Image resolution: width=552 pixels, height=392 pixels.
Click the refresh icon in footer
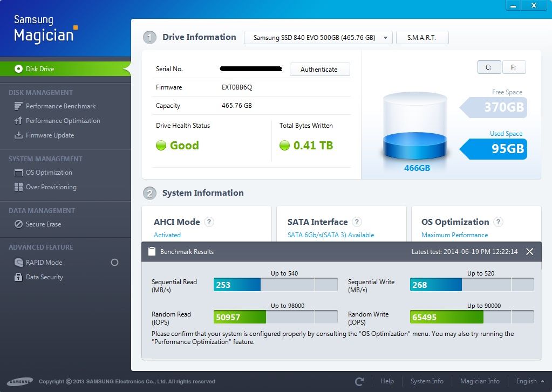pyautogui.click(x=359, y=381)
